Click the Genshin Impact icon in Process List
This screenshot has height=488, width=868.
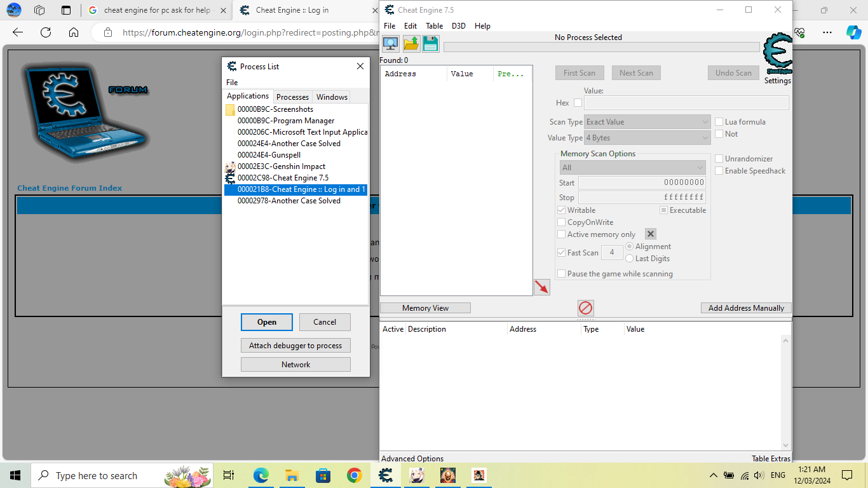click(x=230, y=166)
